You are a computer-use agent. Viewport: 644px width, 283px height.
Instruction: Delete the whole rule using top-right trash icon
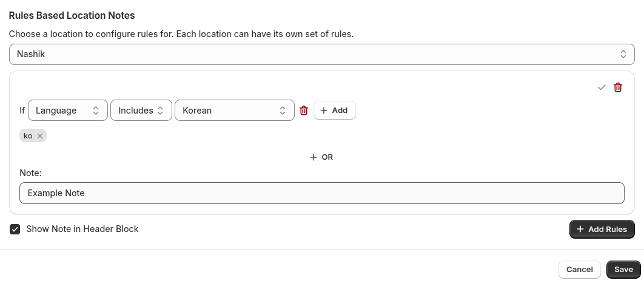(618, 87)
